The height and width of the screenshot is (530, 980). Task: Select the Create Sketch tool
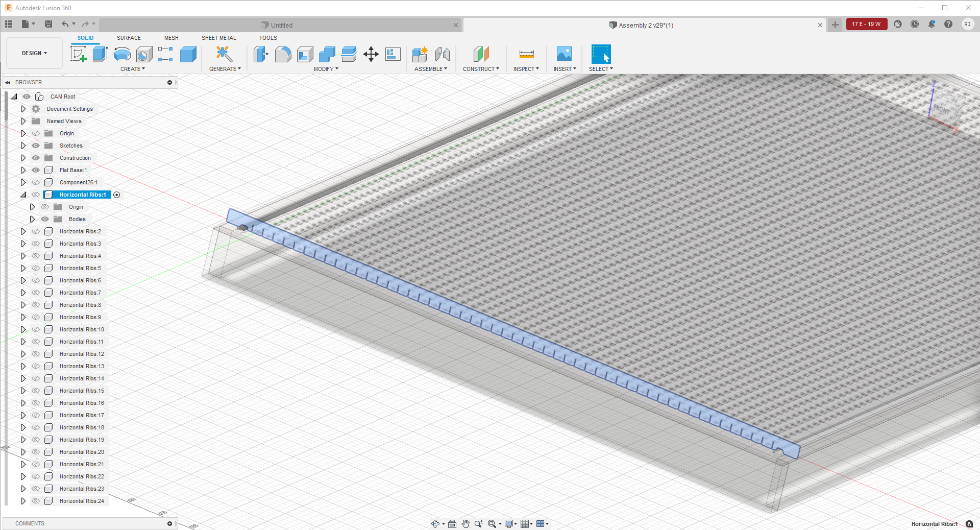79,54
